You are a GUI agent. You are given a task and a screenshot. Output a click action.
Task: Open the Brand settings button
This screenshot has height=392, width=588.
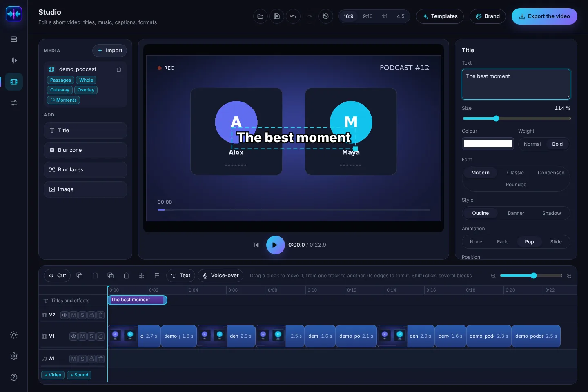point(488,16)
